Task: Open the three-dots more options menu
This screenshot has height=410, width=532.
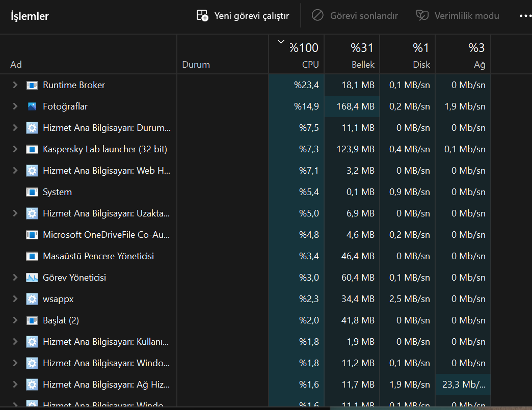Action: [x=525, y=16]
